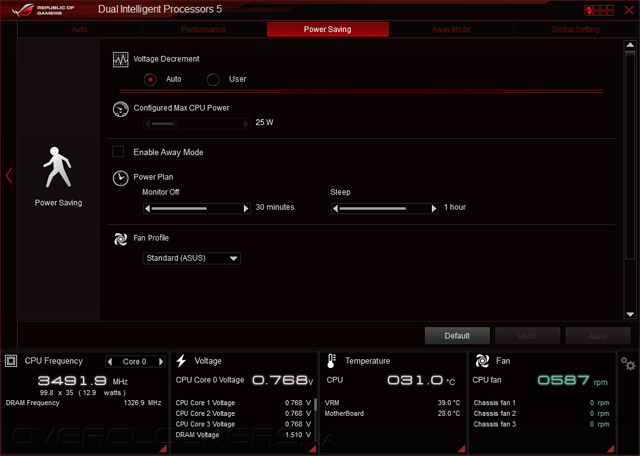Click the 3491.9 MHz CPU frequency readout
Viewport: 640px width, 456px height.
(82, 381)
